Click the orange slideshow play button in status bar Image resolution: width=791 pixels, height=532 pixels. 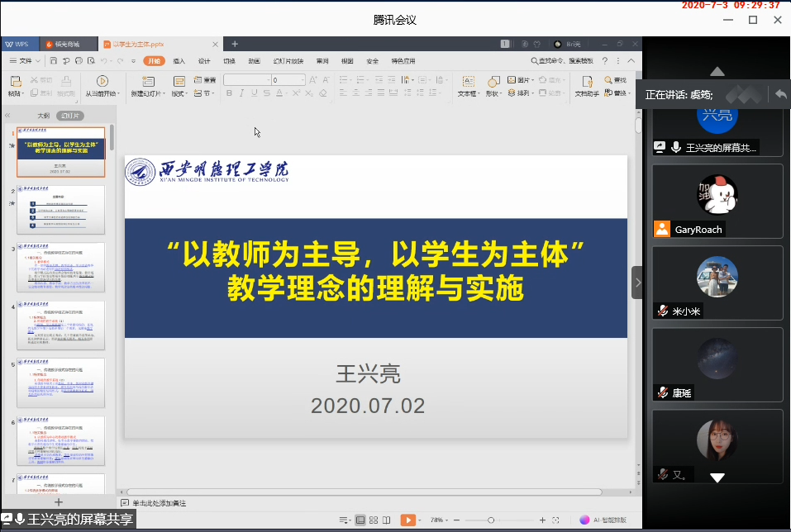click(x=407, y=520)
